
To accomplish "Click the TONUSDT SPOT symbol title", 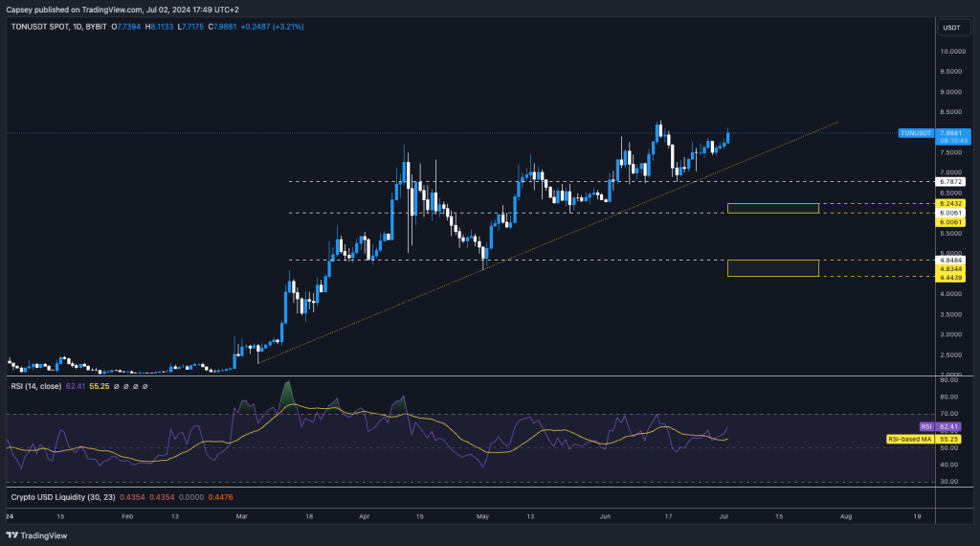I will click(48, 27).
